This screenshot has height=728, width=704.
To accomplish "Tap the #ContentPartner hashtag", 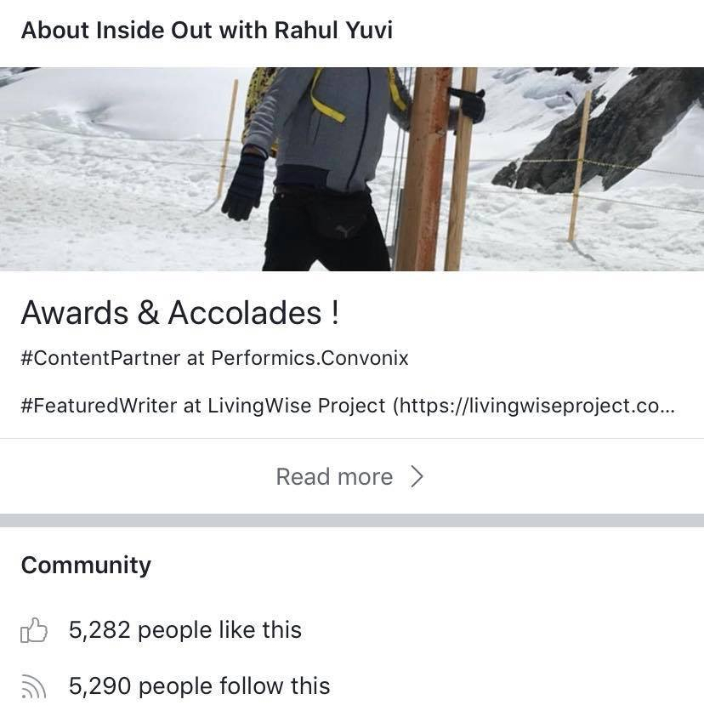I will point(100,358).
